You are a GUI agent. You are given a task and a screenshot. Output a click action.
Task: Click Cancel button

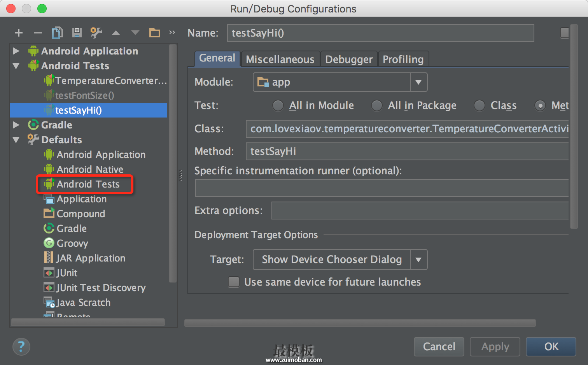439,346
